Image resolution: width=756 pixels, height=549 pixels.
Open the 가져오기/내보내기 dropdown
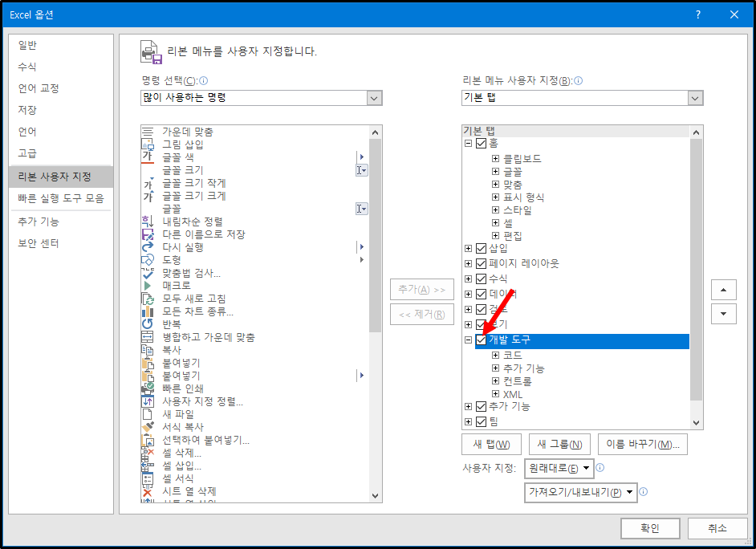(580, 492)
